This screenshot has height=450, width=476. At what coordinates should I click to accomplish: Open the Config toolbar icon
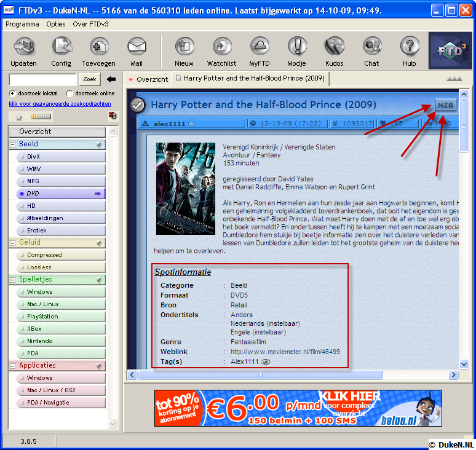pos(61,47)
